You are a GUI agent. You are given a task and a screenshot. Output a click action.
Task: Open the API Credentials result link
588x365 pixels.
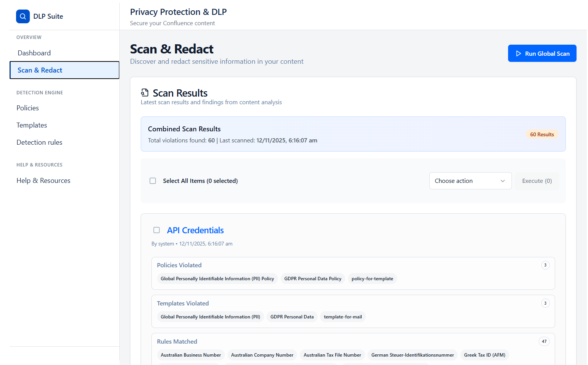pyautogui.click(x=195, y=230)
